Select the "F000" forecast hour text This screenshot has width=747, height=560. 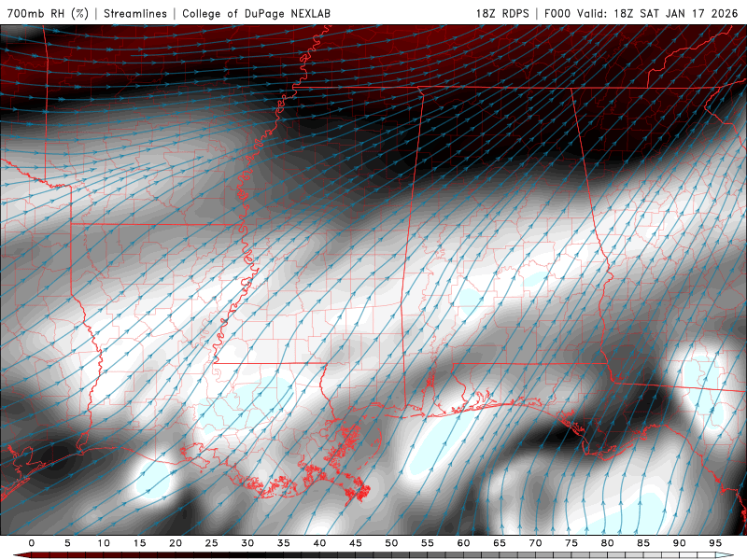pyautogui.click(x=557, y=13)
